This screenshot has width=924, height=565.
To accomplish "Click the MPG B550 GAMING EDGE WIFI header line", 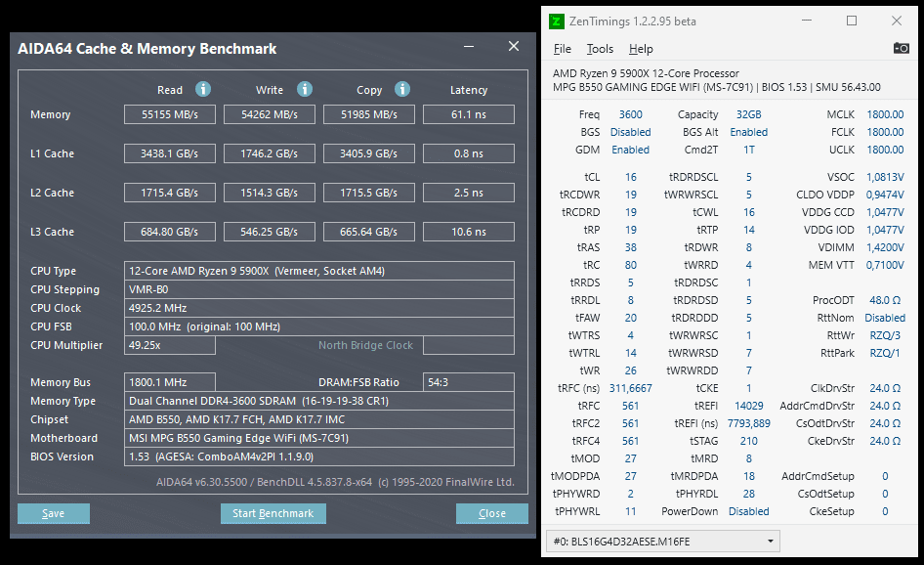I will click(x=717, y=87).
